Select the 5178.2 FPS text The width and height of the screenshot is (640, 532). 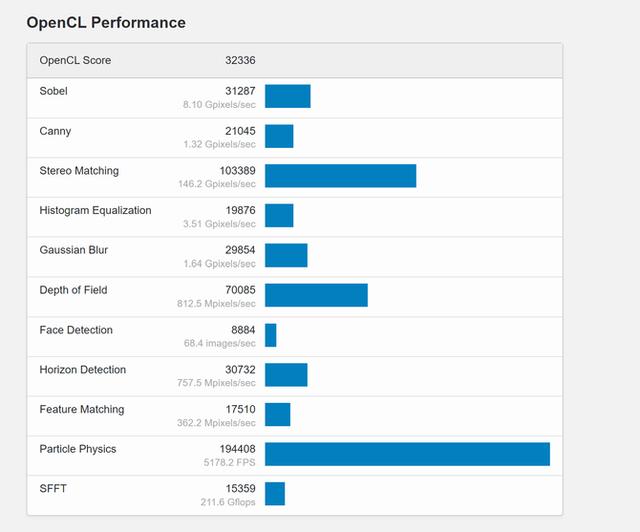(x=229, y=462)
